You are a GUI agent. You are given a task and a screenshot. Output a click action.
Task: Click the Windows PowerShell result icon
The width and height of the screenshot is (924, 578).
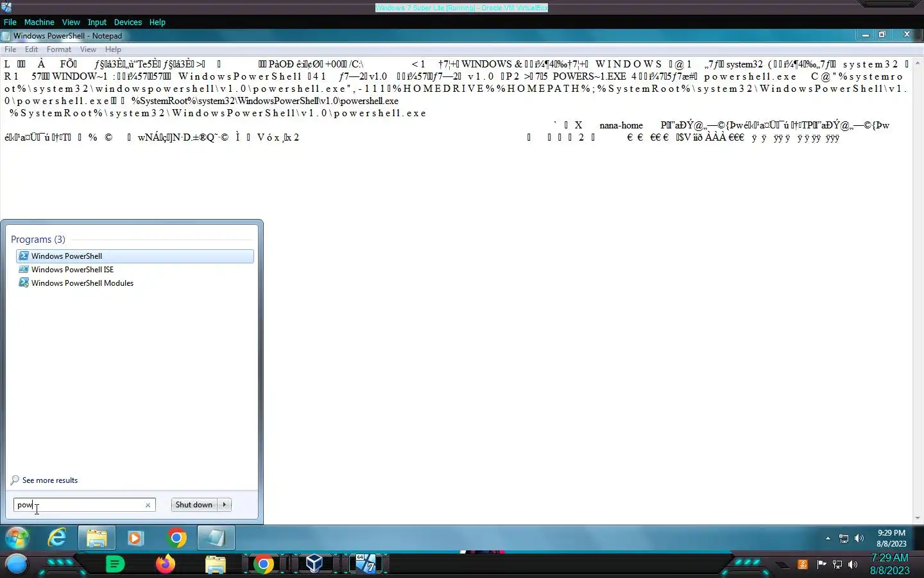coord(24,256)
